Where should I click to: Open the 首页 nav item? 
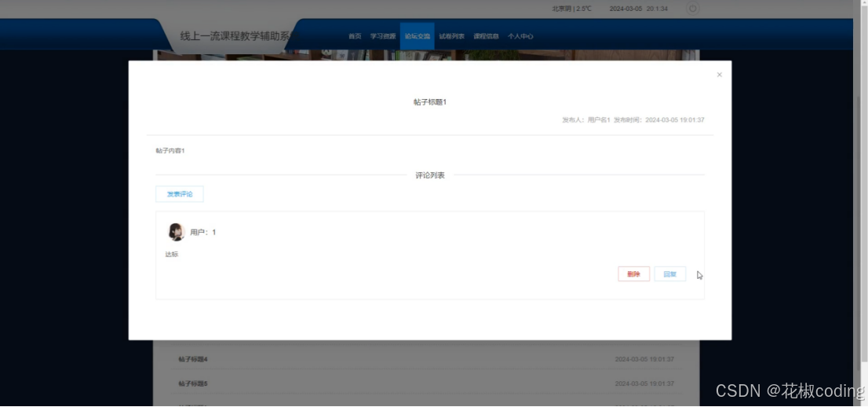tap(355, 36)
